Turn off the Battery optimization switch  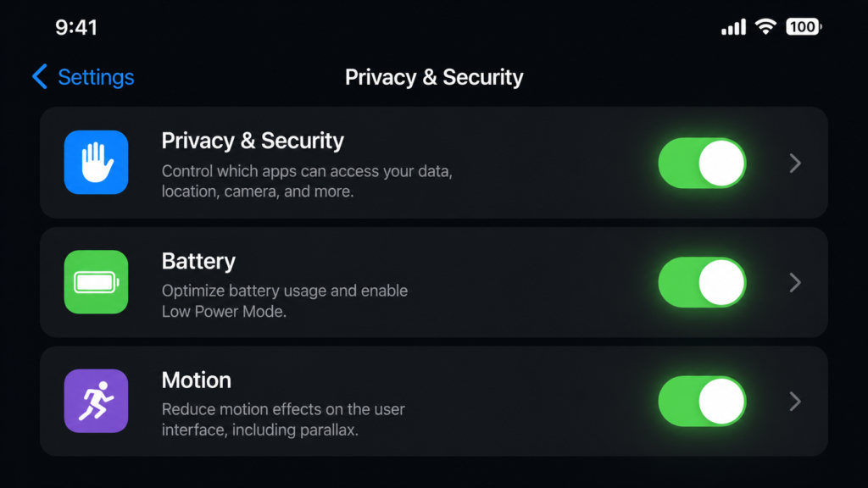point(702,282)
